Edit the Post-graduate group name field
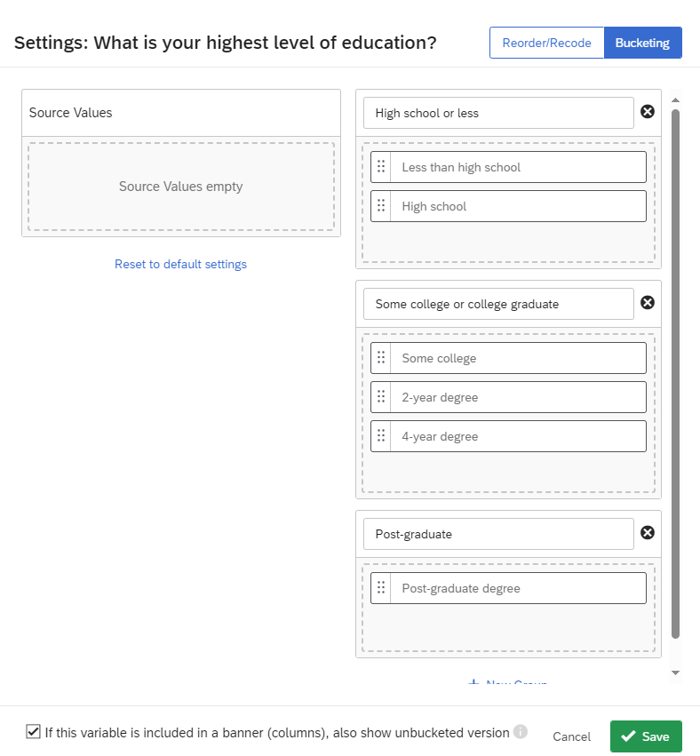This screenshot has height=756, width=700. tap(498, 534)
